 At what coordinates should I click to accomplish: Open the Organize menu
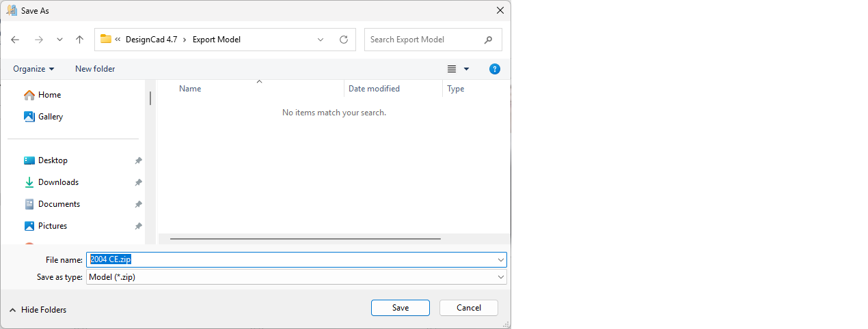pos(33,69)
